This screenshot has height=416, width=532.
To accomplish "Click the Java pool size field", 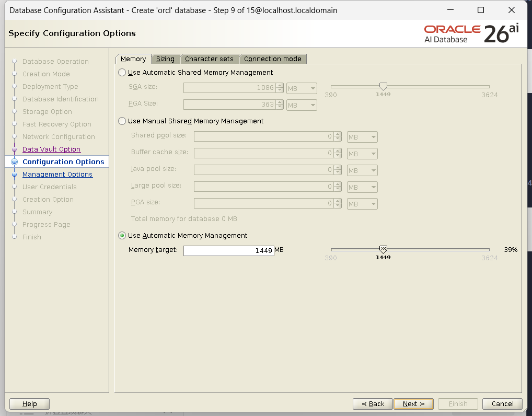I will pyautogui.click(x=264, y=170).
